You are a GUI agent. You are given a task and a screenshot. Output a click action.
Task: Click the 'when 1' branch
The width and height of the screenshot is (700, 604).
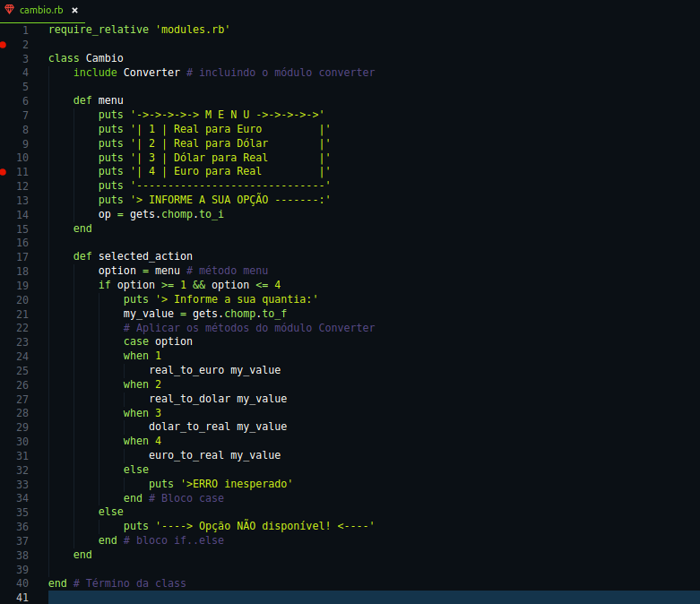click(x=143, y=356)
